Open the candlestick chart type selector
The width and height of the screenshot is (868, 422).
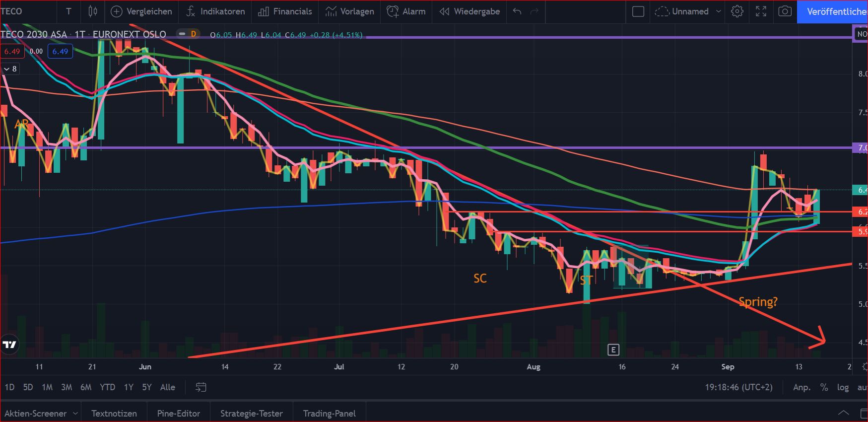coord(93,11)
